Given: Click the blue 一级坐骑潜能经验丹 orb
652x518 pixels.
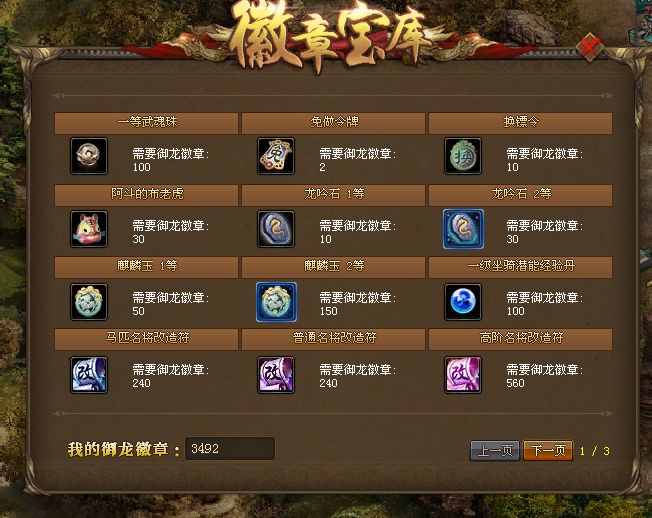Looking at the screenshot, I should click(x=463, y=302).
